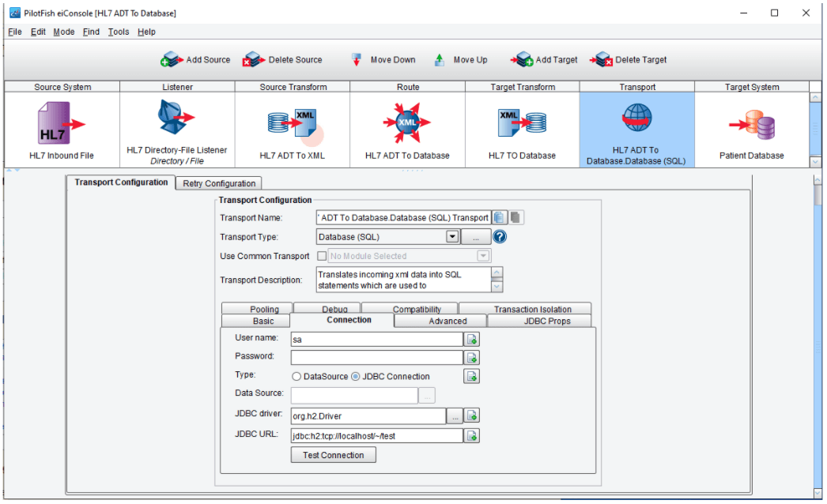
Task: Click the variable icon beside Password field
Action: point(471,358)
